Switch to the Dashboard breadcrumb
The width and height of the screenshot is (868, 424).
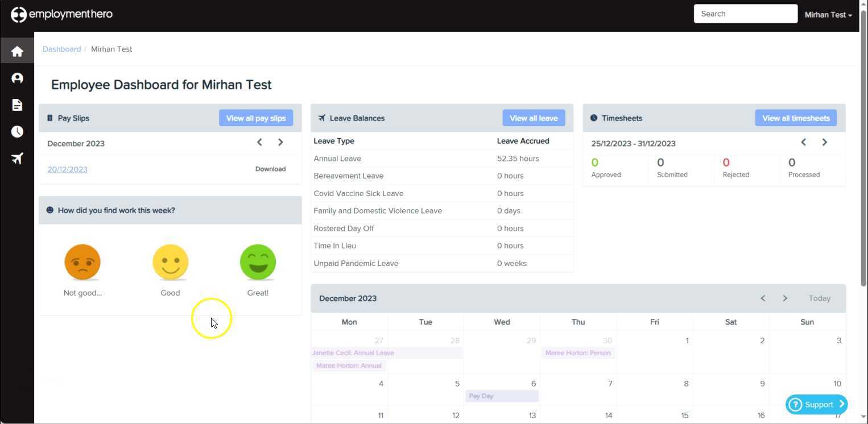pos(61,49)
